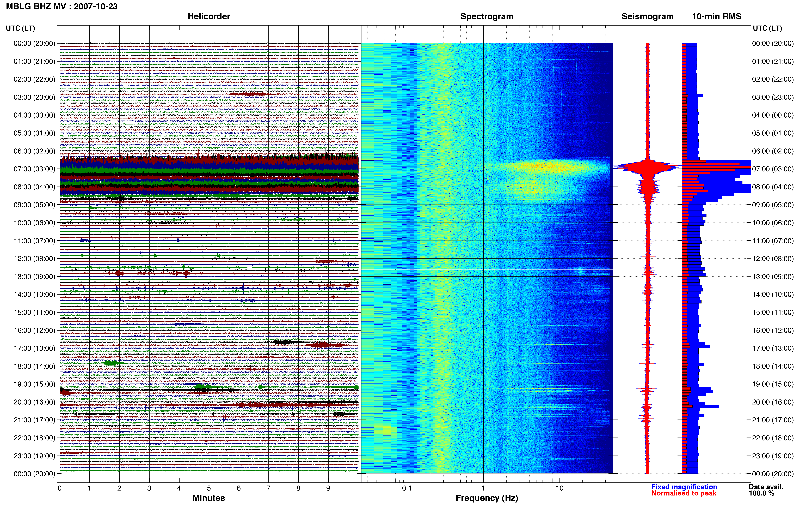
Task: Click 20:00 (16:00) on the RMS-side time axis
Action: 773,402
